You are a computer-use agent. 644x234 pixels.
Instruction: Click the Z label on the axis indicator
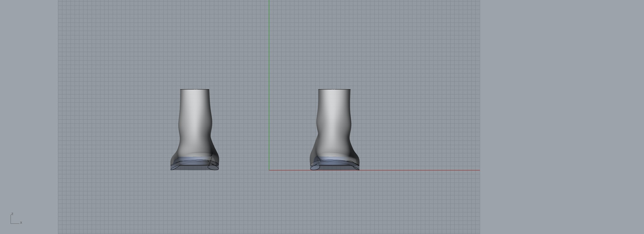12,214
